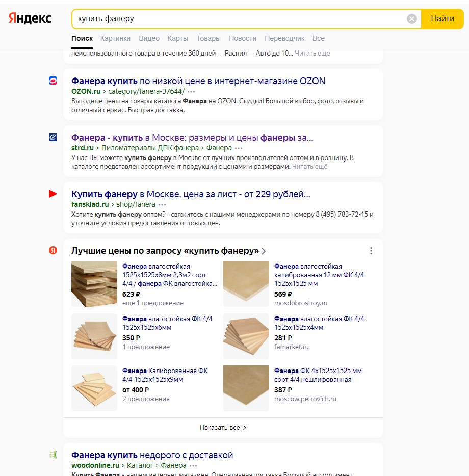Open the Карты tab
Screen dimensions: 469x476
(x=178, y=39)
